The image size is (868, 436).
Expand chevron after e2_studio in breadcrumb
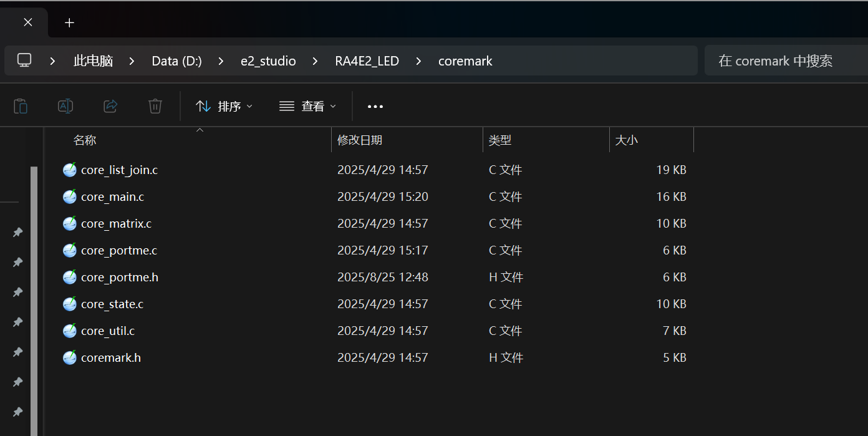[315, 61]
